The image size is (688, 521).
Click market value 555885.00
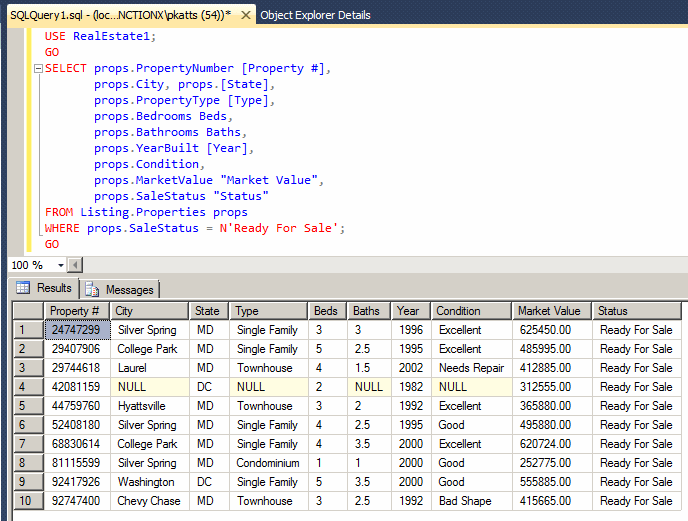tap(552, 482)
